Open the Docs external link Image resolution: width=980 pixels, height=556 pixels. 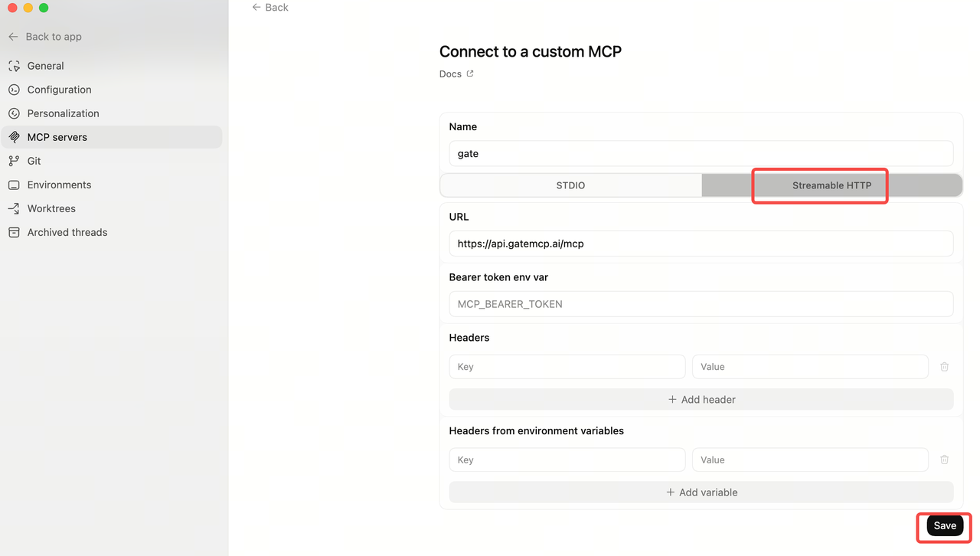456,74
